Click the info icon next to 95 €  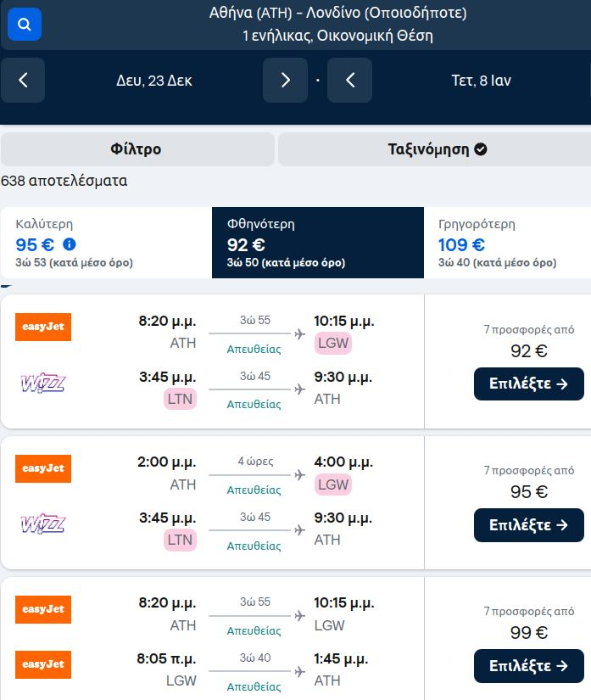tap(70, 244)
